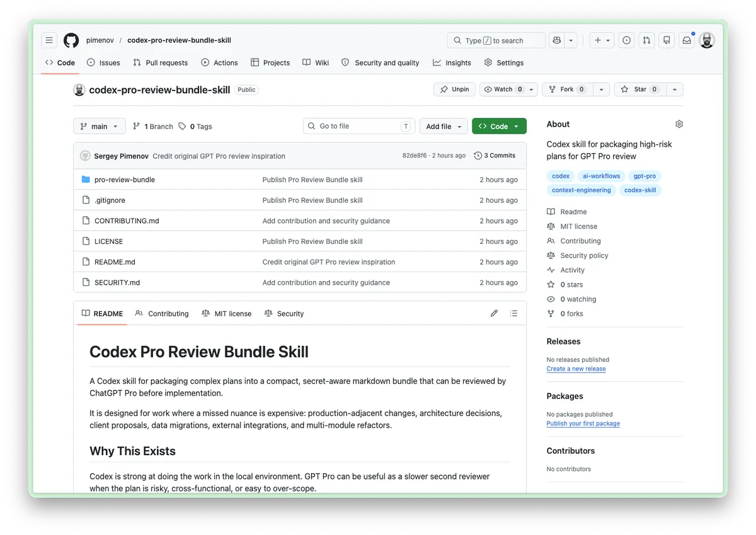Fork this repository

pos(568,89)
